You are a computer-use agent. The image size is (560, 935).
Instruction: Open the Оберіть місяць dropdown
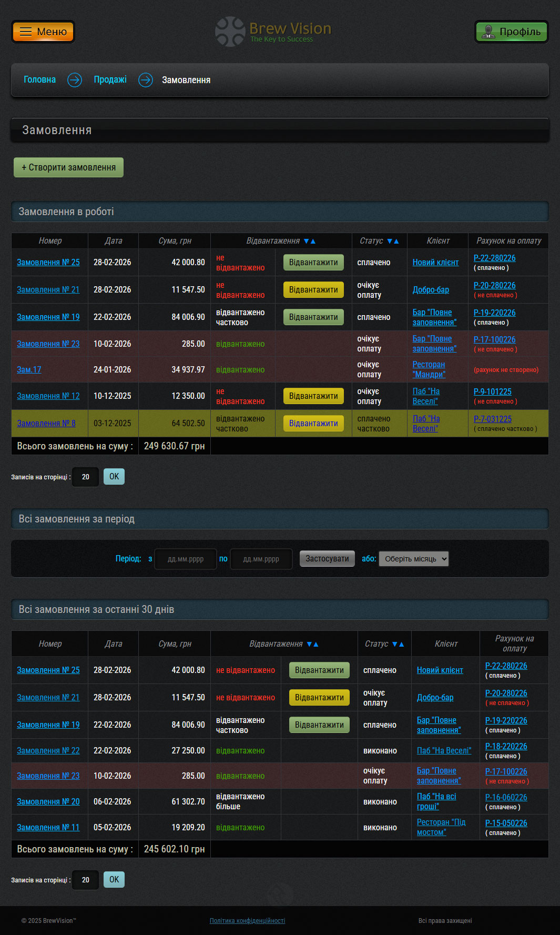click(x=414, y=559)
